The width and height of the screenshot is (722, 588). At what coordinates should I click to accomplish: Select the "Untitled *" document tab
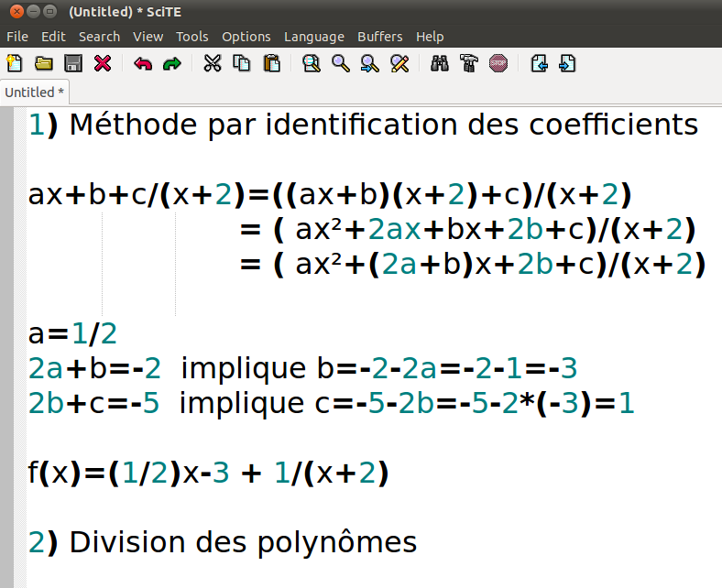(34, 92)
